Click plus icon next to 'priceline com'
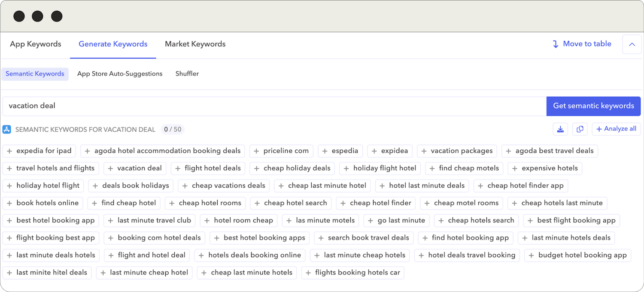 point(257,151)
